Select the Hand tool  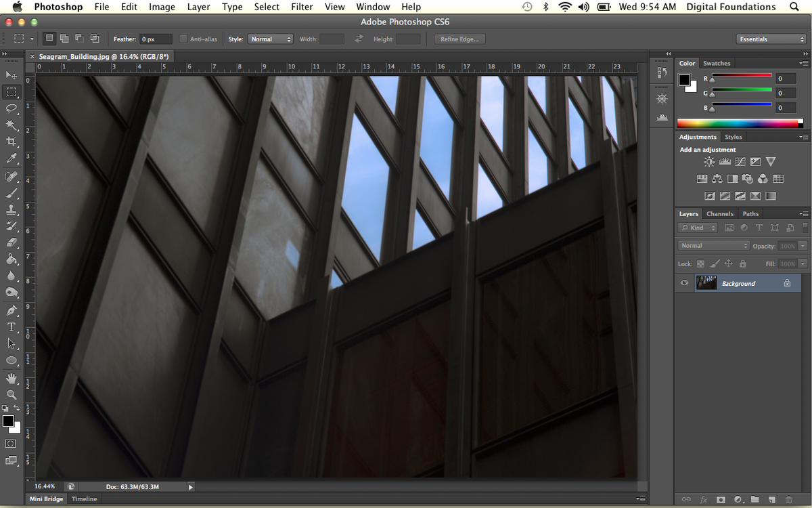tap(12, 378)
